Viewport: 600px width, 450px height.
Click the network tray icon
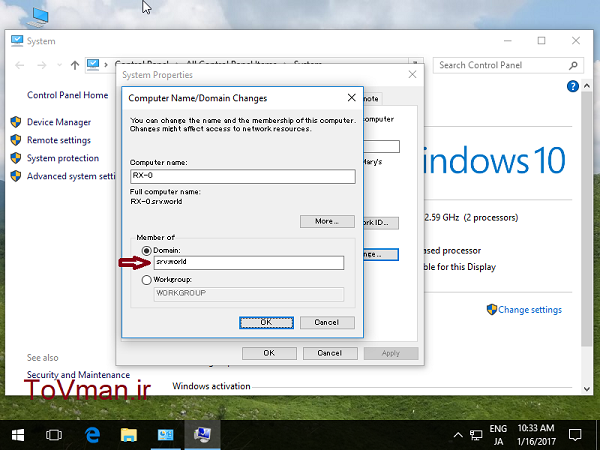(x=476, y=435)
